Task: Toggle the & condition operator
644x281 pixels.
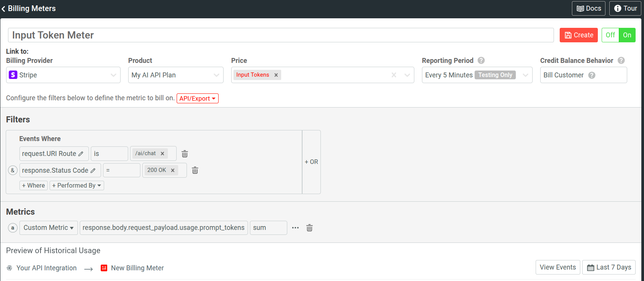Action: point(13,170)
